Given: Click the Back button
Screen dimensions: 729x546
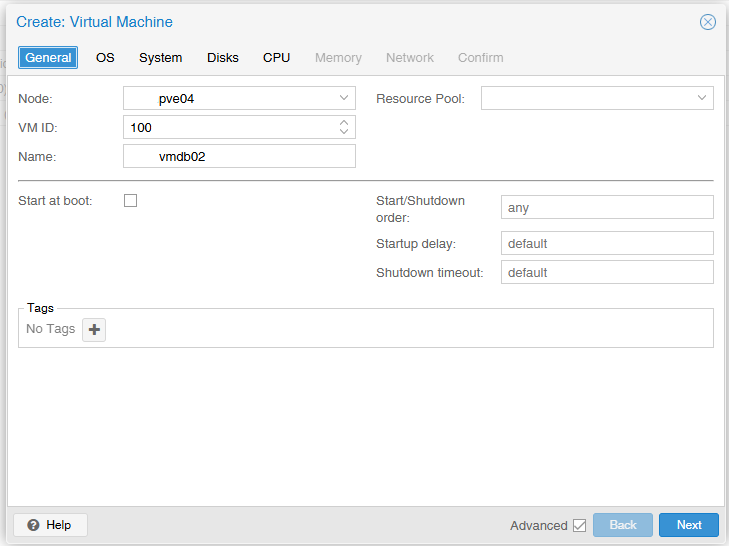Looking at the screenshot, I should coord(623,525).
